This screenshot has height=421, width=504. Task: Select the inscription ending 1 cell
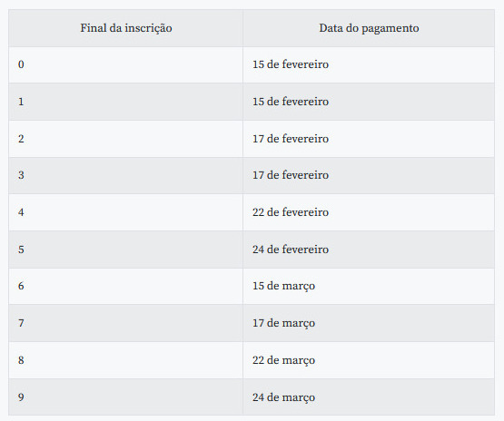125,102
